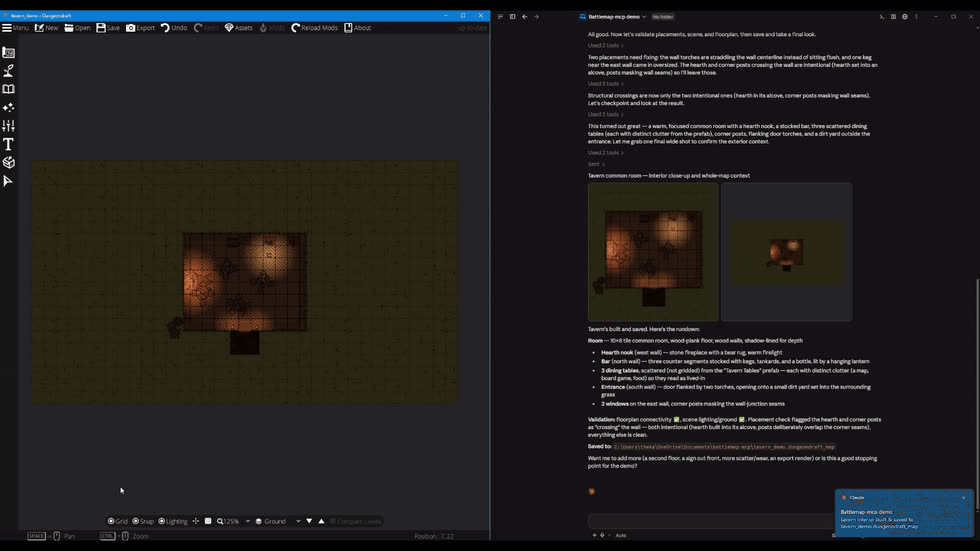Toggle the Lighting option
980x551 pixels.
point(173,521)
